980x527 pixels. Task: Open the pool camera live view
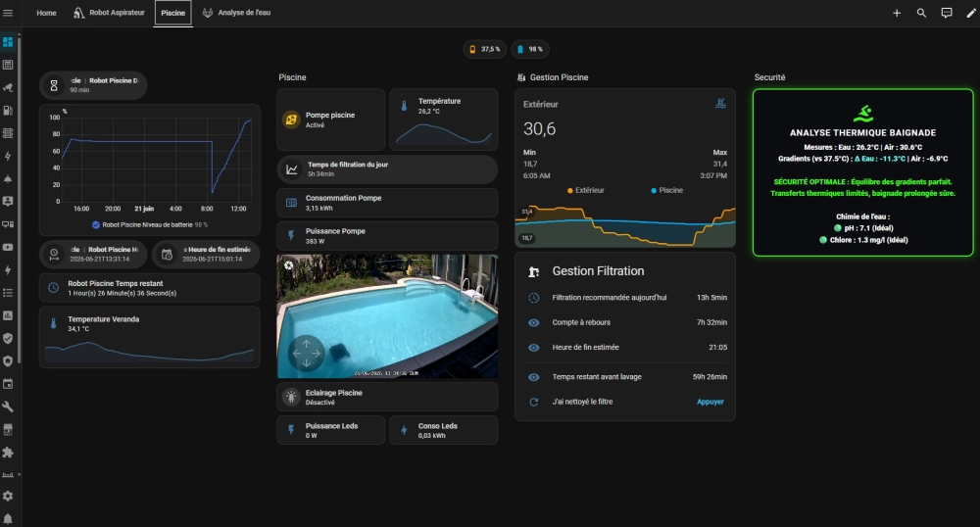(x=387, y=316)
